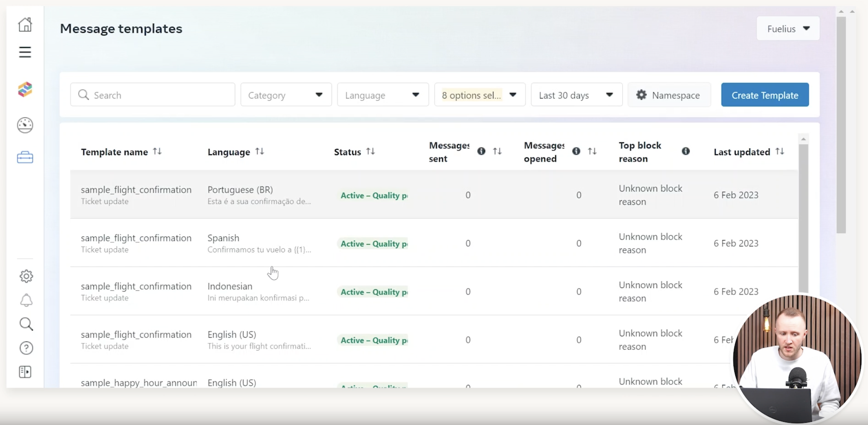Sort by Status column arrows
This screenshot has height=425, width=868.
point(370,151)
